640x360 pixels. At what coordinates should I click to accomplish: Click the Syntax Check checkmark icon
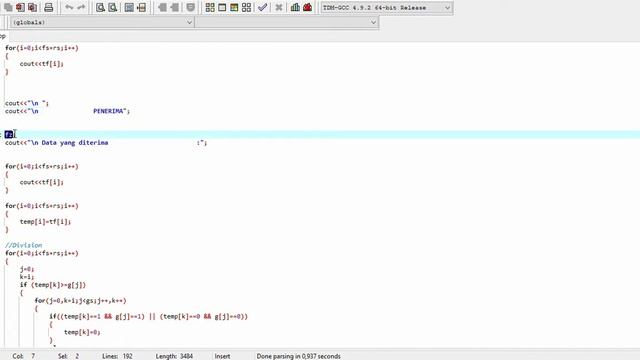click(262, 7)
